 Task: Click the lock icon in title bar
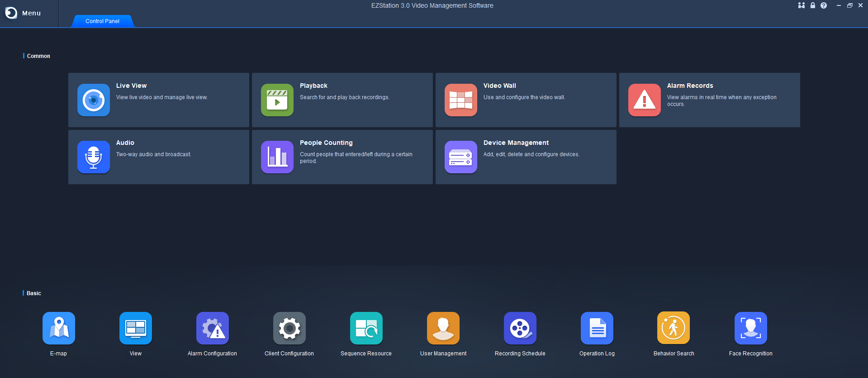pyautogui.click(x=813, y=5)
